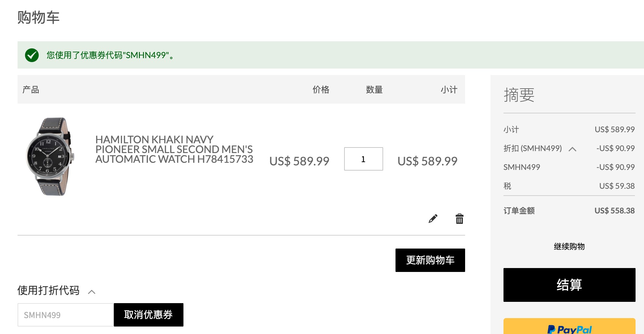Open the Hamilton Khaki Navy Pioneer product link
This screenshot has width=644, height=334.
[x=174, y=149]
